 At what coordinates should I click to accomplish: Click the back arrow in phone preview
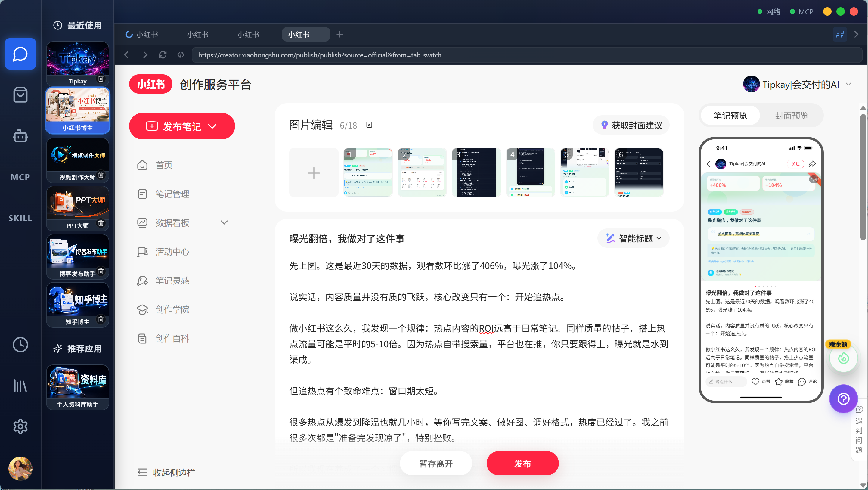[x=708, y=164]
